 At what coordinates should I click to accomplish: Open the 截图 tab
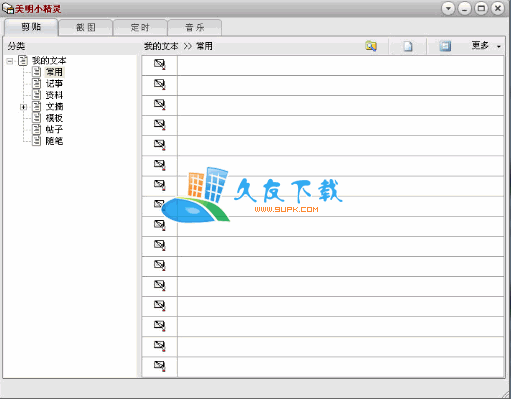[x=86, y=27]
